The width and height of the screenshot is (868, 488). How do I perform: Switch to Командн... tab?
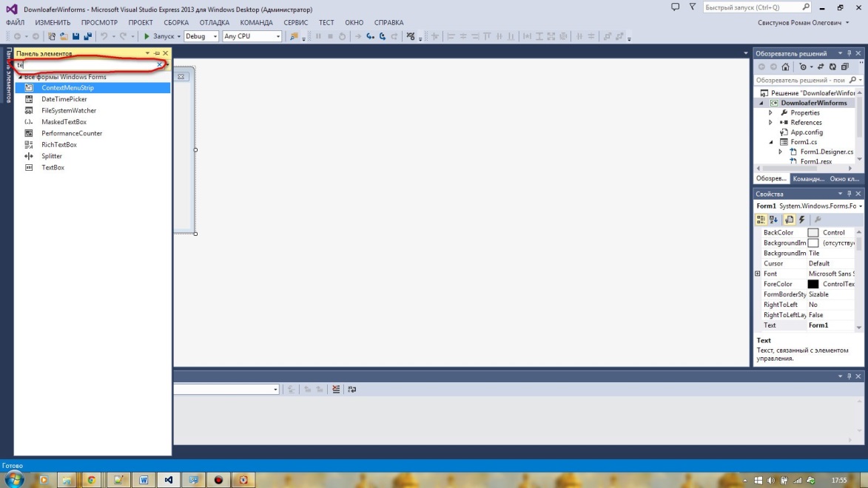808,179
